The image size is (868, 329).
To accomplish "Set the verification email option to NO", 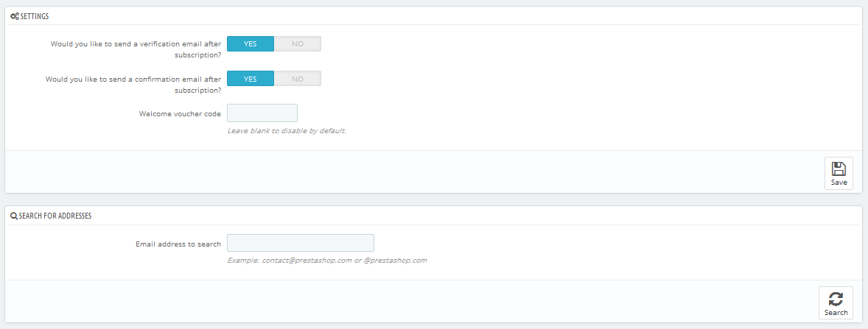I will coord(297,43).
